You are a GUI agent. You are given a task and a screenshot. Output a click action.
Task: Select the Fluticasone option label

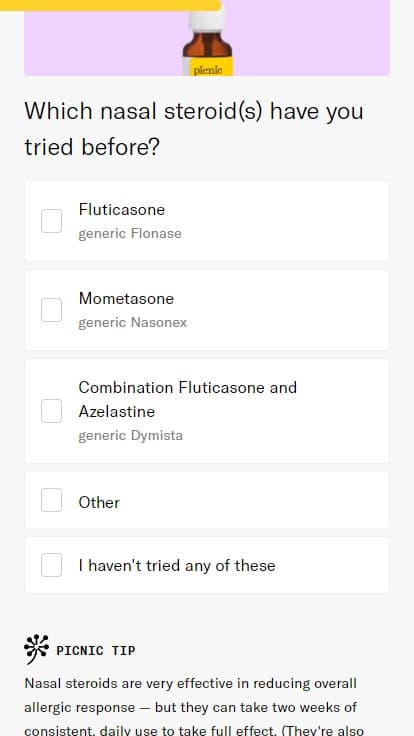click(x=122, y=209)
